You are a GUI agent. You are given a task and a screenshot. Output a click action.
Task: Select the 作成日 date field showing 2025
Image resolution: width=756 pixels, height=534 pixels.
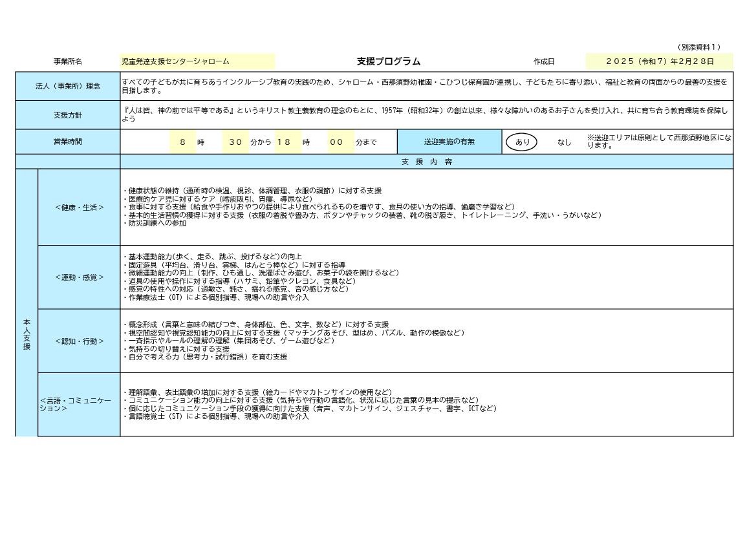coord(659,61)
